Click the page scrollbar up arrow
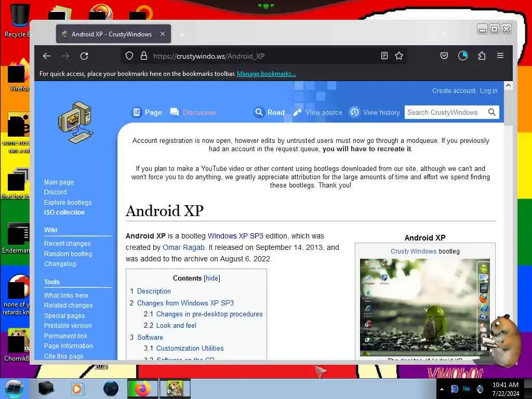This screenshot has width=532, height=399. click(x=508, y=86)
